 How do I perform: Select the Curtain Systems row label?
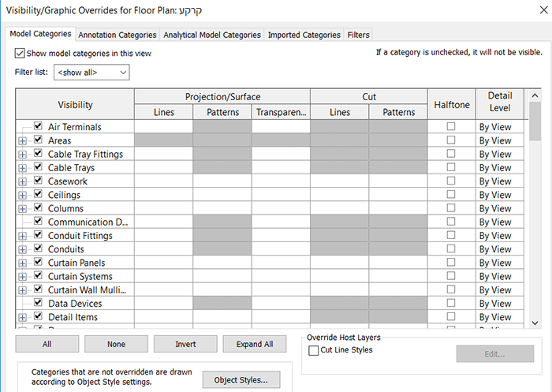80,277
